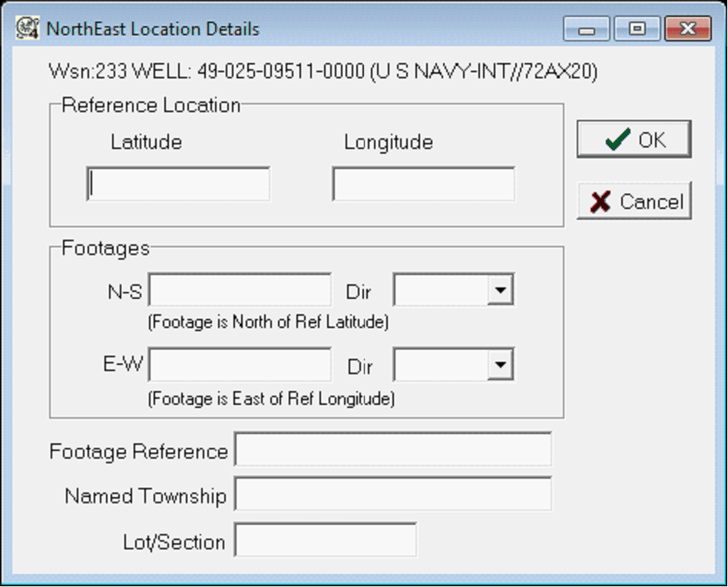Activate the Named Township input box
728x587 pixels.
click(x=392, y=495)
